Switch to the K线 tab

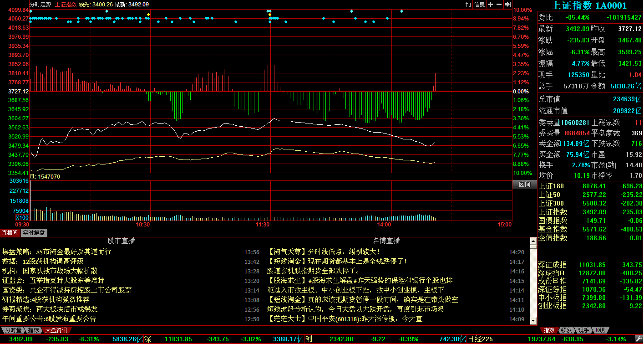pos(600,330)
